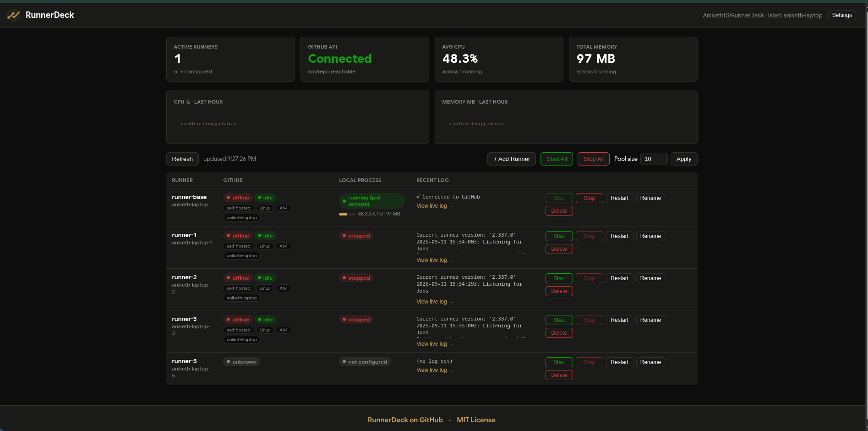Click runner-1's Linux label tag
This screenshot has height=431, width=868.
point(265,246)
